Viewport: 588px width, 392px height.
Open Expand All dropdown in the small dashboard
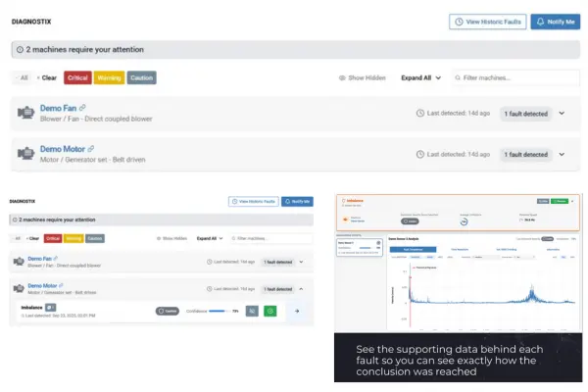[x=210, y=238]
